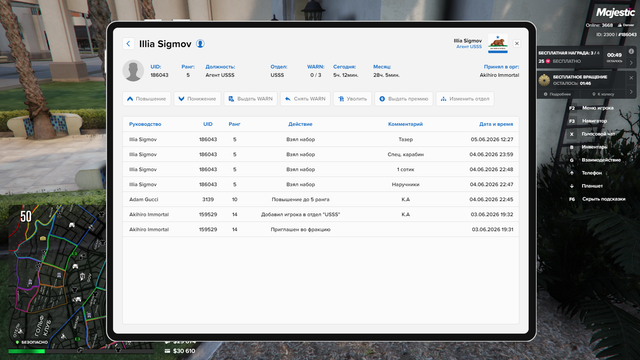Screen dimensions: 640x360
Task: Click Akihiro Immortal under Принял в орг
Action: coord(499,75)
